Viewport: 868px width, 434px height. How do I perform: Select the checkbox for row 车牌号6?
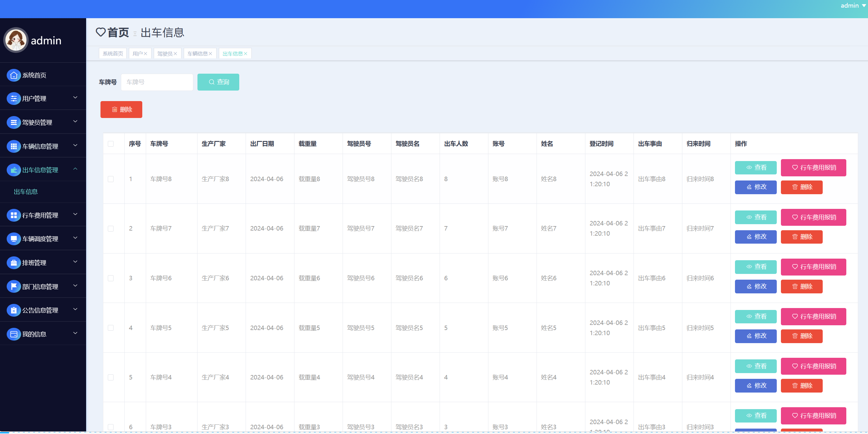[x=110, y=278]
